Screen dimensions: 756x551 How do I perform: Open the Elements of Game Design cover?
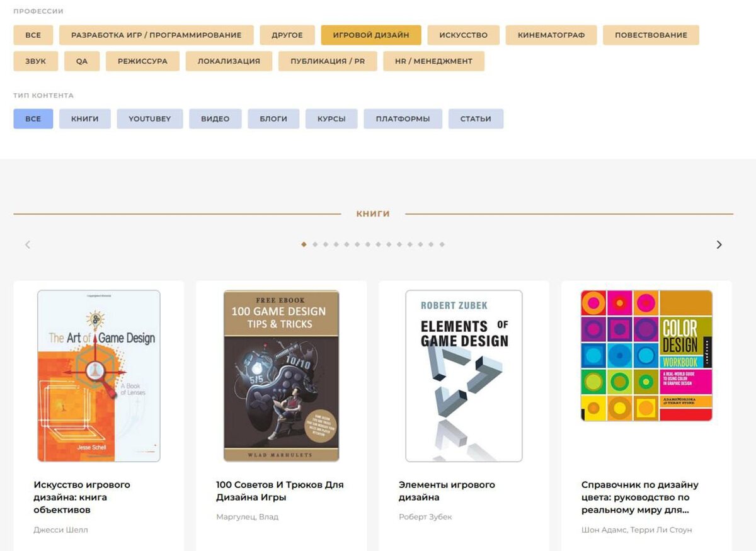(464, 376)
